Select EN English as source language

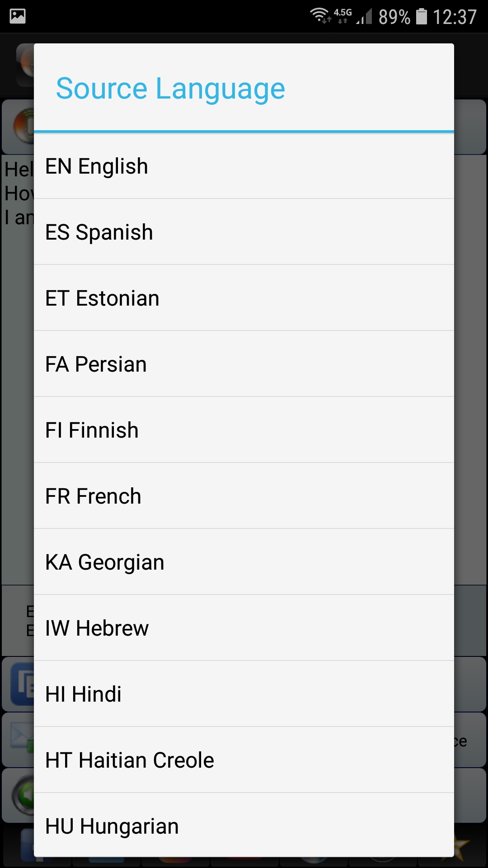(x=244, y=166)
